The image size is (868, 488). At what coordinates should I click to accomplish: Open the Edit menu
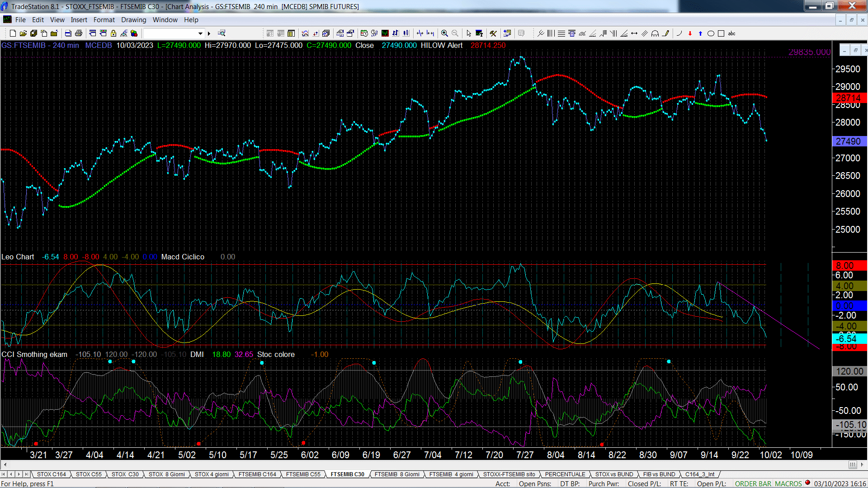point(38,20)
